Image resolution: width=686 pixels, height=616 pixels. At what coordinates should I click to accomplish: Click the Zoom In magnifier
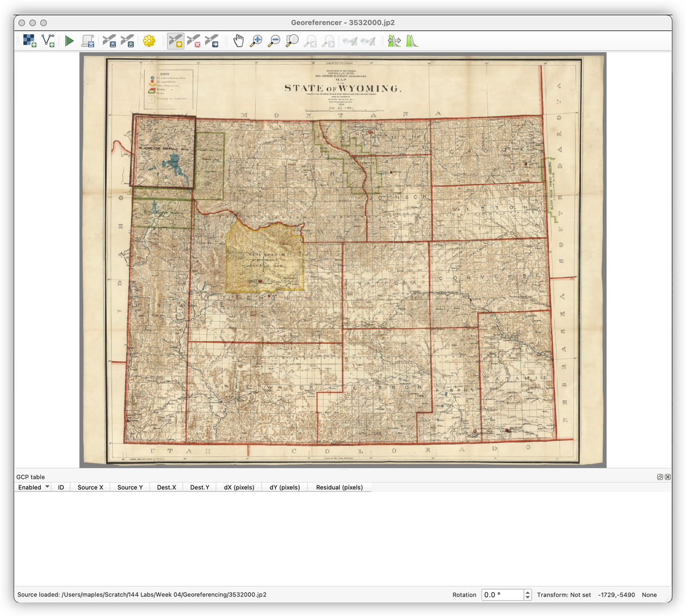[x=256, y=41]
